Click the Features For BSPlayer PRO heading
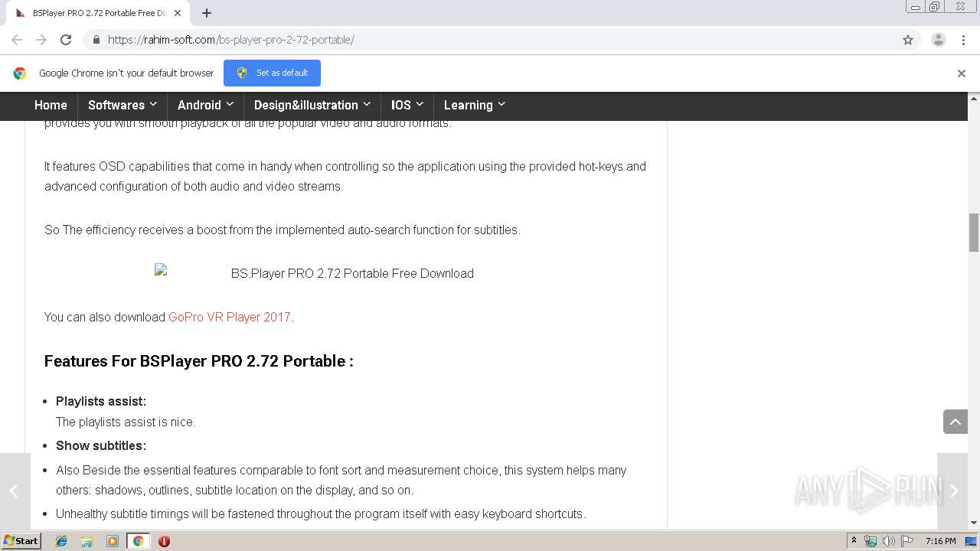980x551 pixels. coord(199,361)
